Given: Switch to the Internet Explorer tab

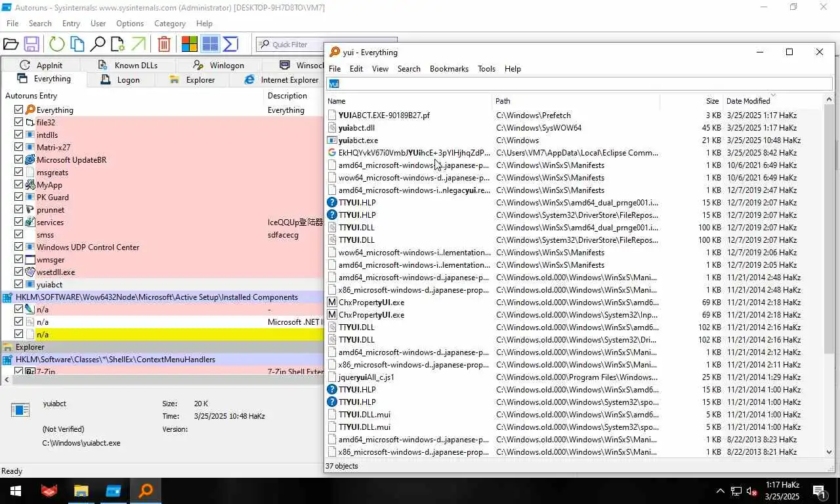Looking at the screenshot, I should pos(281,80).
